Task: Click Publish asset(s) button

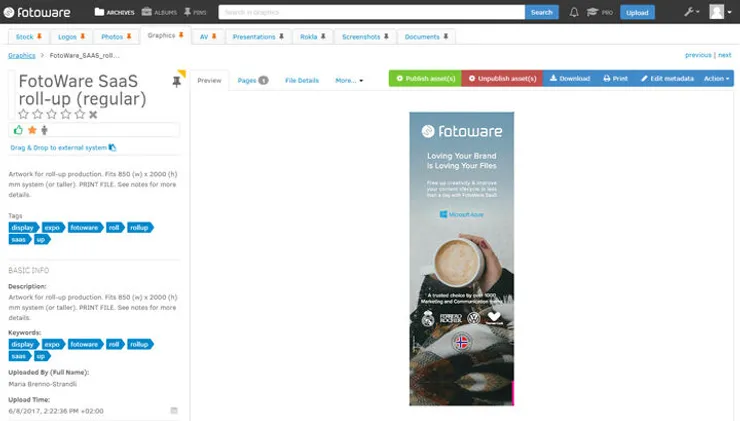Action: [x=425, y=78]
